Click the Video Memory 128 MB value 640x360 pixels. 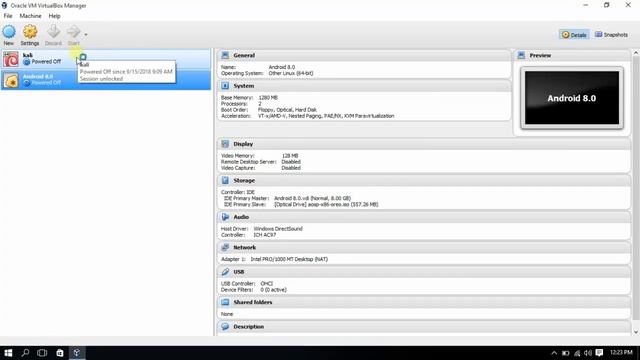(x=290, y=156)
